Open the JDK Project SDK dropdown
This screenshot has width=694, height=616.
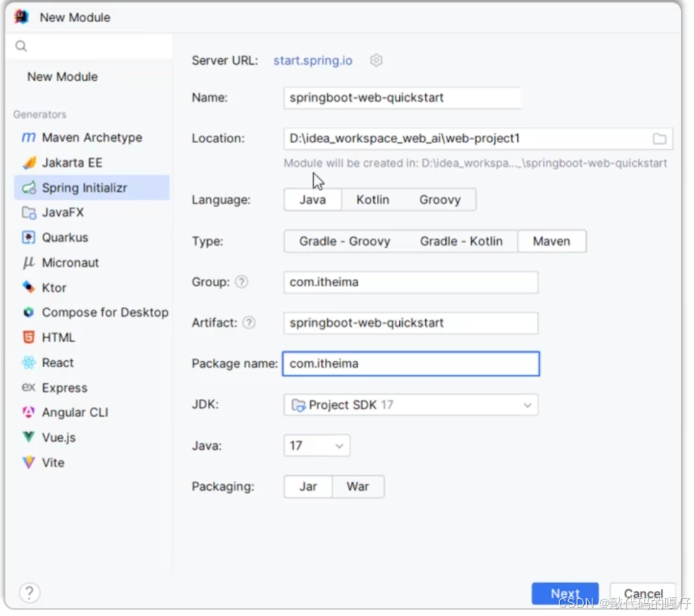click(x=411, y=405)
